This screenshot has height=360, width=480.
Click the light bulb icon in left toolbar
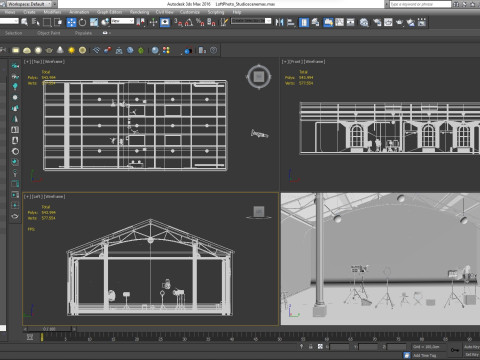pos(15,87)
